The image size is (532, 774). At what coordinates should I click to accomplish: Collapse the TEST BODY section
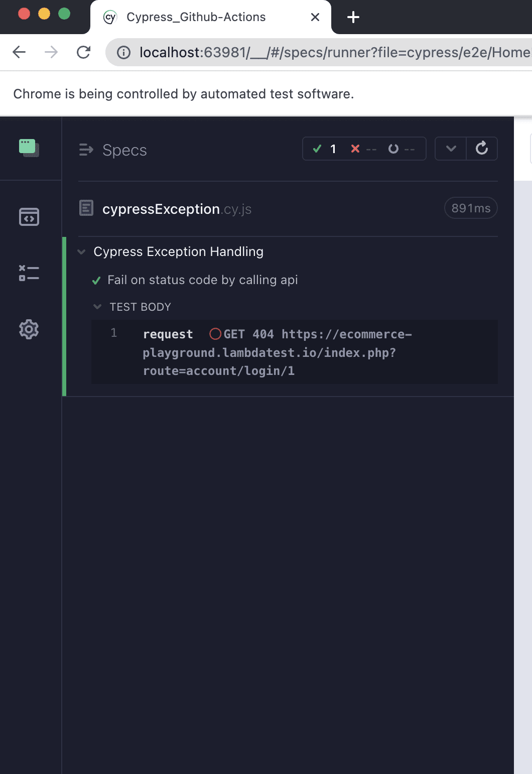pyautogui.click(x=97, y=307)
